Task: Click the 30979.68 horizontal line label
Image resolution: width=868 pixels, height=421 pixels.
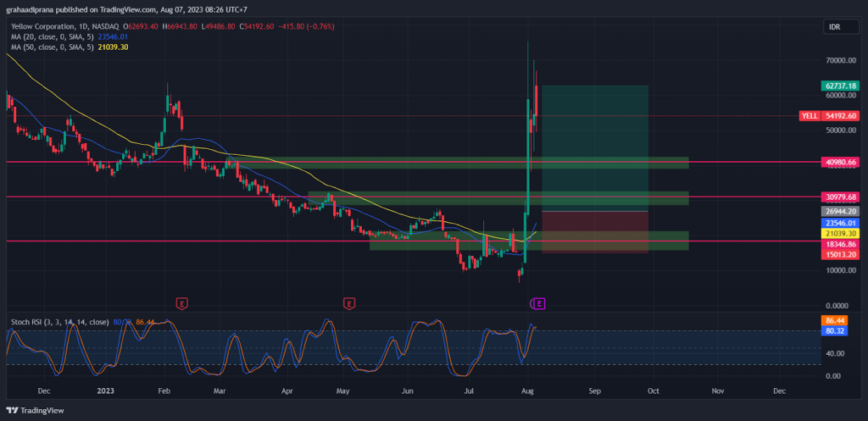Action: point(841,197)
